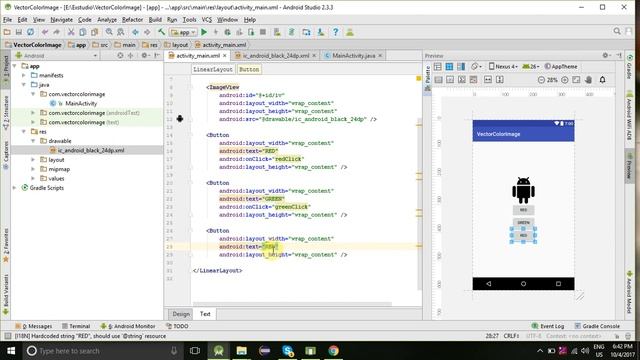This screenshot has height=360, width=640.
Task: Open the Nexus 4 device dropdown
Action: click(x=503, y=66)
